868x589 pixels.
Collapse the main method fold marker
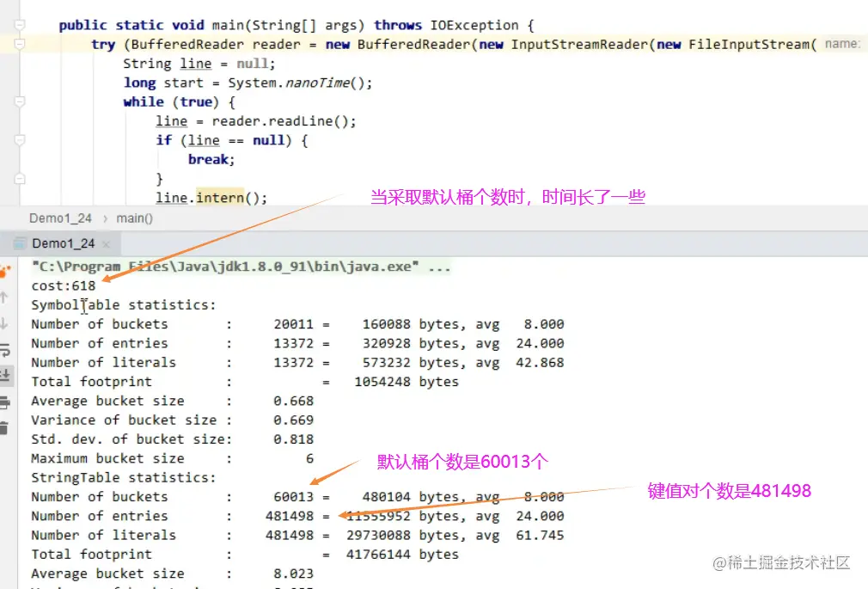coord(20,25)
